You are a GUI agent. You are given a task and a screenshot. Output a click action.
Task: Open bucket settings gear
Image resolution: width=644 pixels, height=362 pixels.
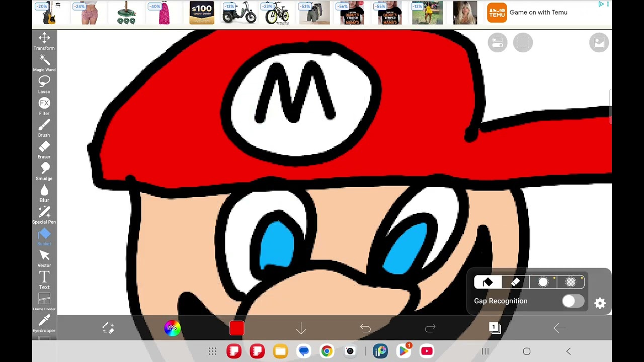pos(600,303)
